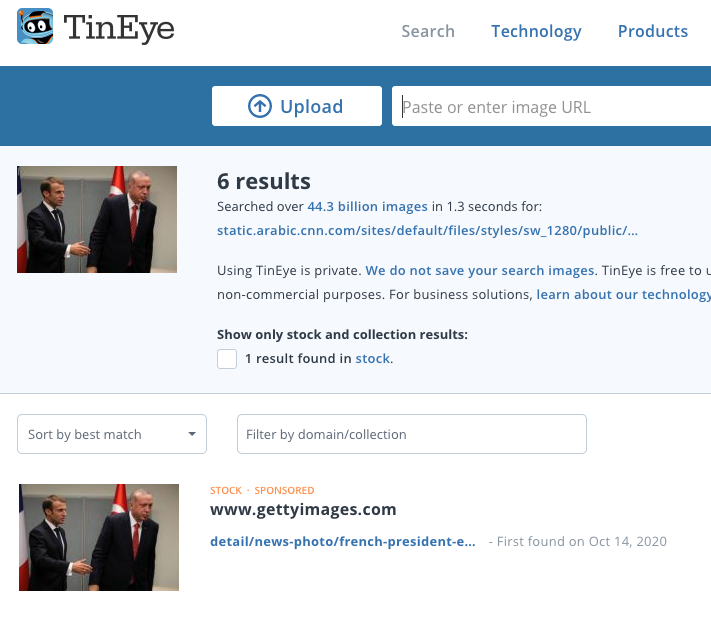Click the Upload button

(x=297, y=106)
